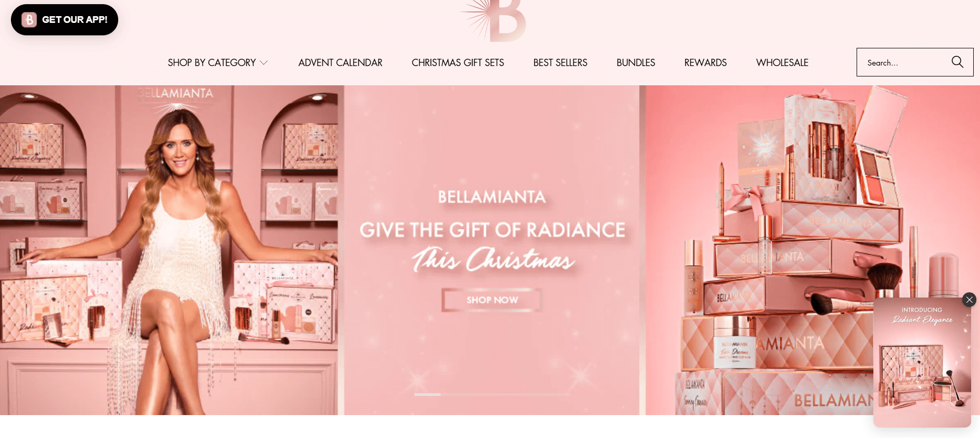Screen dimensions: 980x438
Task: Close the Radiant Elegance popup
Action: pyautogui.click(x=969, y=300)
